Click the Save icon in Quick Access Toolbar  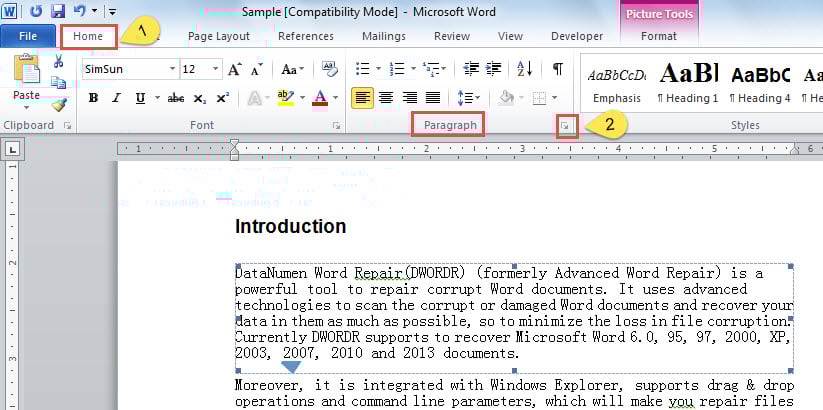(x=57, y=12)
